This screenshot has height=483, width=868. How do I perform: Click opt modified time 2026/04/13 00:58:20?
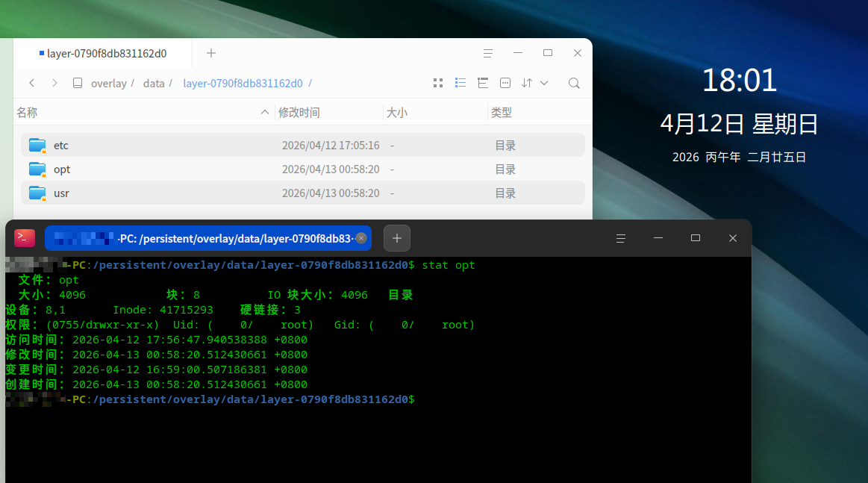(x=331, y=169)
